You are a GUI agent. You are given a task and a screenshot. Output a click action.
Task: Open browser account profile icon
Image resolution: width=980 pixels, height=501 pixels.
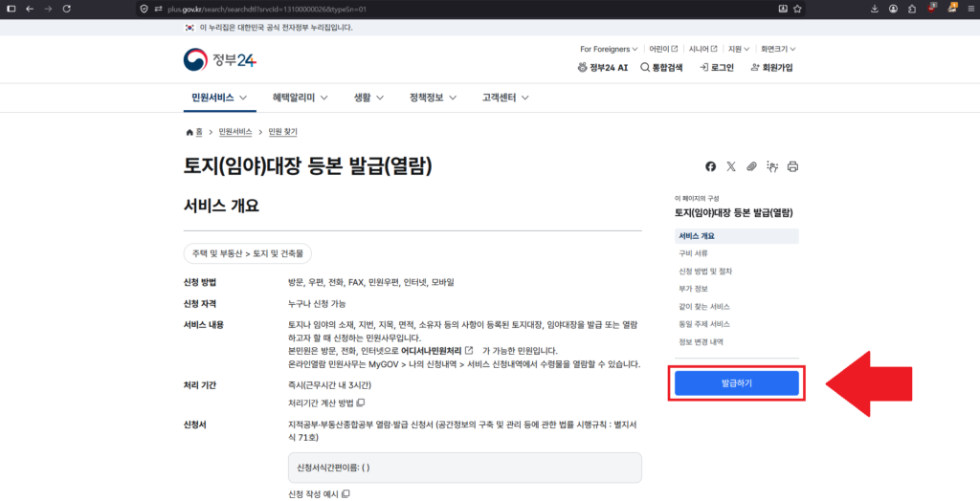pyautogui.click(x=894, y=9)
